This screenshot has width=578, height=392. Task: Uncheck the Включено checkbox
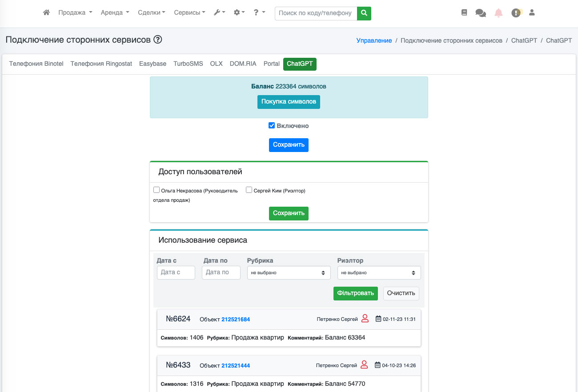click(x=272, y=126)
